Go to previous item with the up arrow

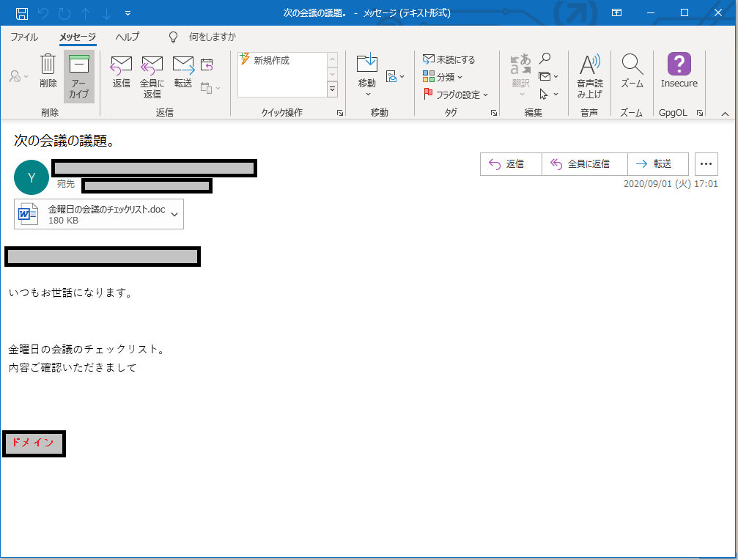tap(86, 13)
